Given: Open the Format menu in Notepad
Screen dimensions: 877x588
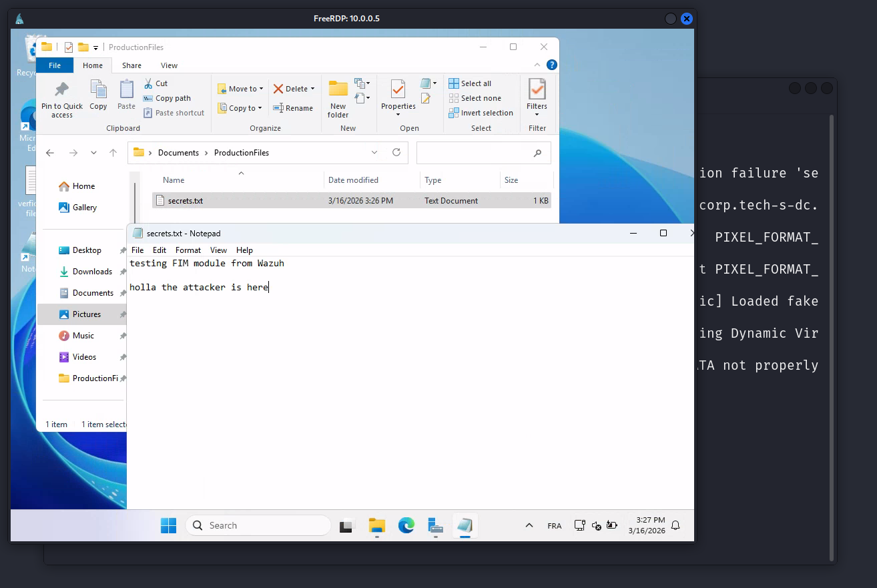Looking at the screenshot, I should click(188, 250).
